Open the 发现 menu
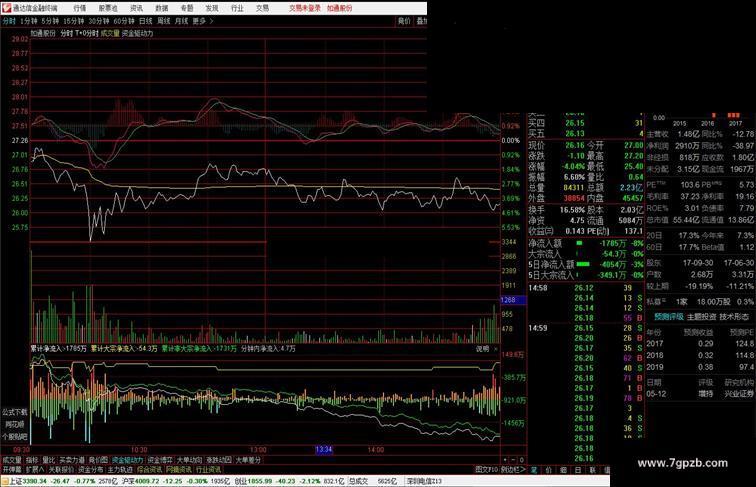 click(212, 8)
